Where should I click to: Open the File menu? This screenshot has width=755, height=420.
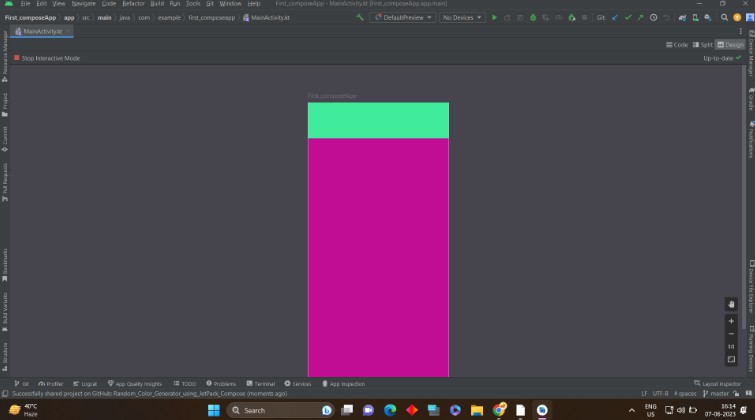point(25,3)
